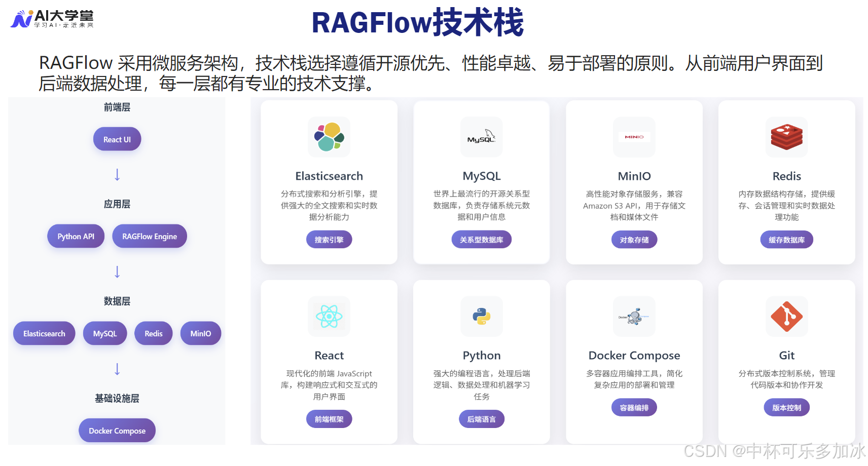Click the Elasticsearch logo icon
The height and width of the screenshot is (466, 868).
329,137
